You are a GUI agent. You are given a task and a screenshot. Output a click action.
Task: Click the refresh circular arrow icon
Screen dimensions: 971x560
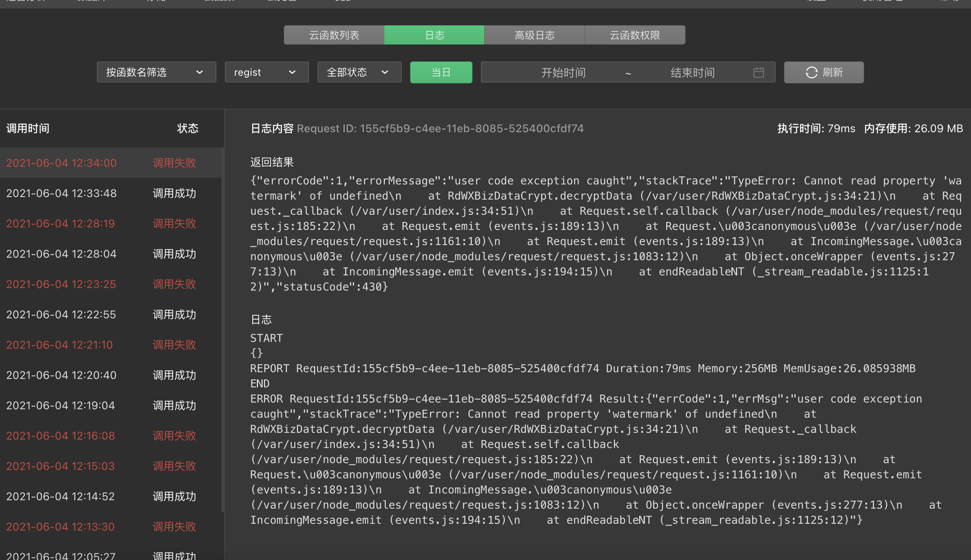click(x=811, y=72)
